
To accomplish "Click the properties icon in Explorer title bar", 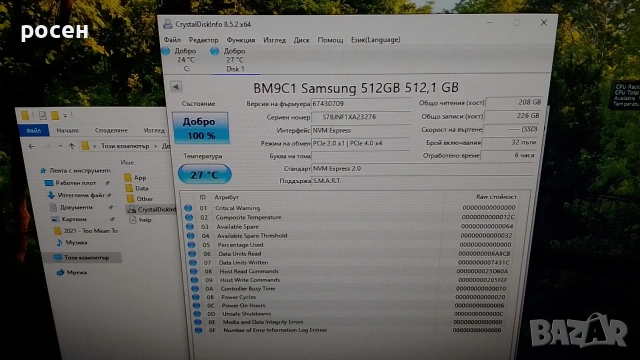I will pos(43,116).
